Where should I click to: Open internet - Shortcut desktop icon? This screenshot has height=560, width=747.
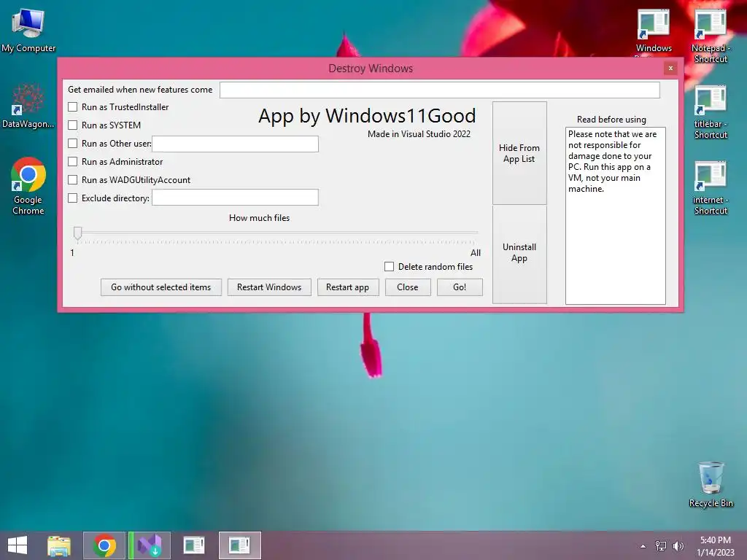[x=711, y=187]
